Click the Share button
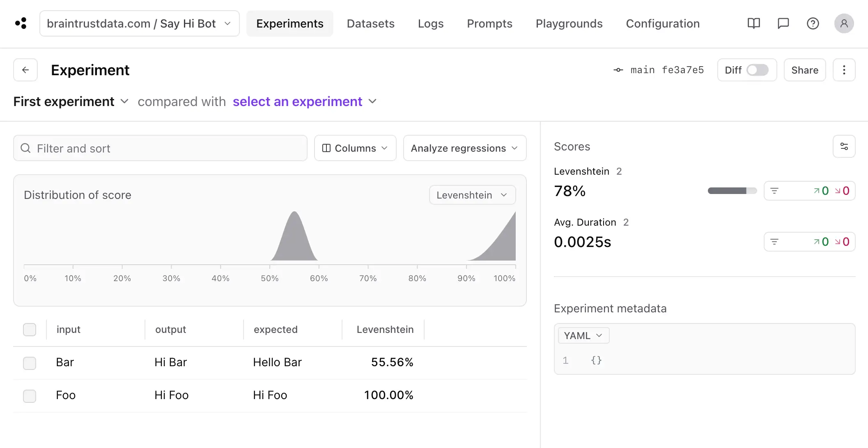The width and height of the screenshot is (868, 448). click(804, 70)
